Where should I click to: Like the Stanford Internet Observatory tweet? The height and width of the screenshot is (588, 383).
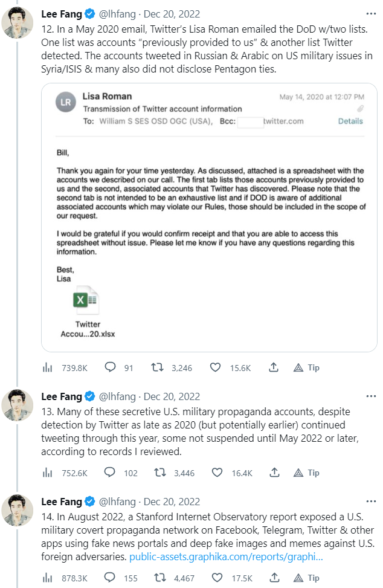click(x=216, y=578)
